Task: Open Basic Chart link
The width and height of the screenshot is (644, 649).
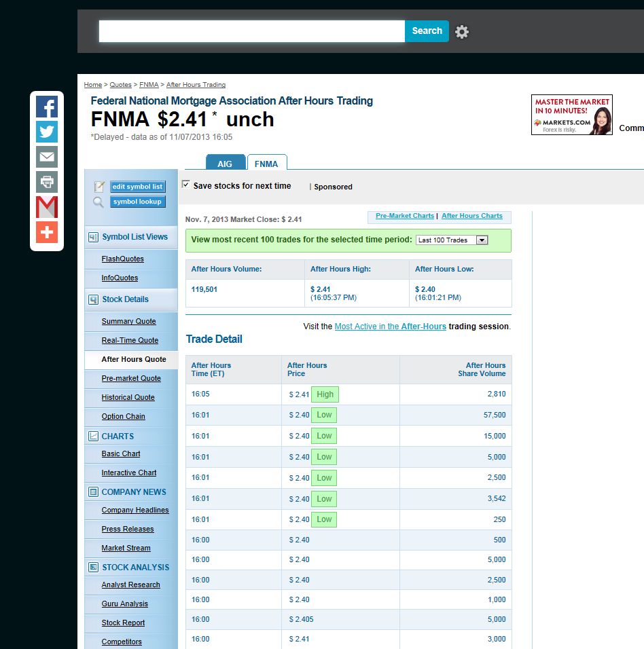Action: pos(121,454)
